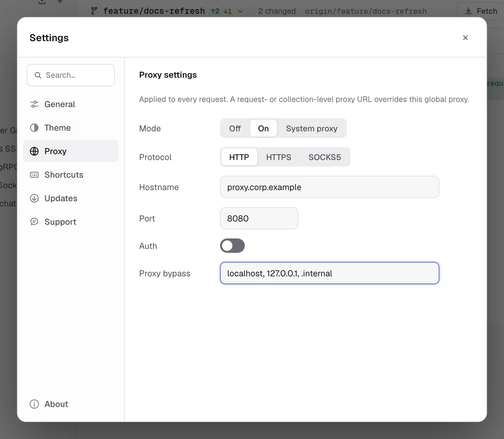
Task: Choose System proxy mode
Action: (312, 128)
